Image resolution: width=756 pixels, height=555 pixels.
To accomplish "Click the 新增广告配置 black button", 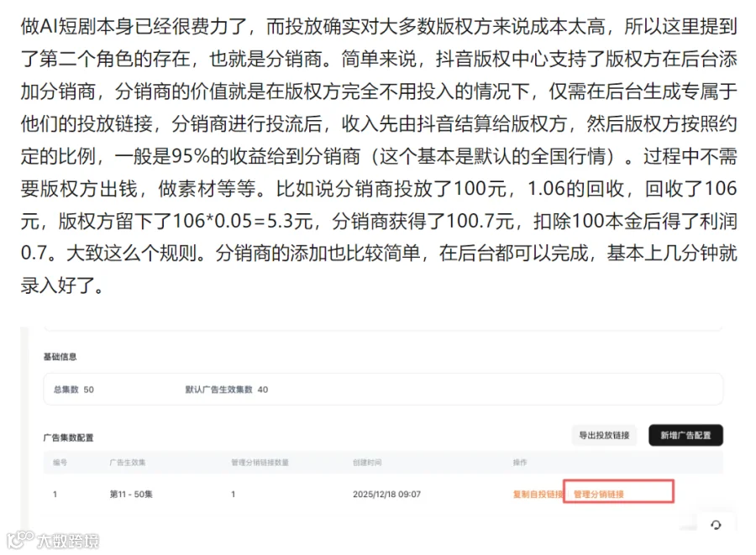I will [685, 435].
